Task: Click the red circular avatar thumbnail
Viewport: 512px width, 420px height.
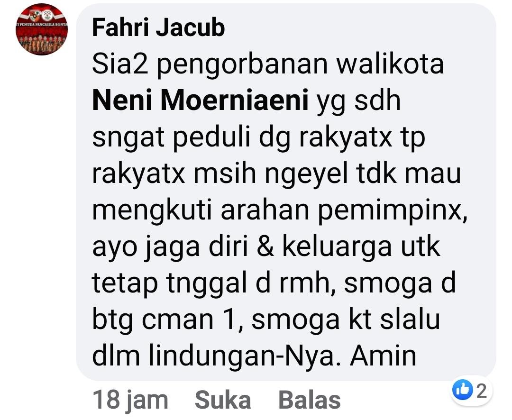Action: (x=41, y=29)
